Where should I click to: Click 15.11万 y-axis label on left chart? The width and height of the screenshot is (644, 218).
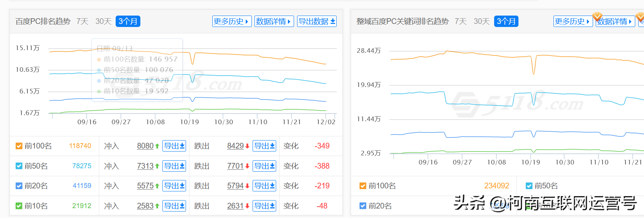coord(27,48)
